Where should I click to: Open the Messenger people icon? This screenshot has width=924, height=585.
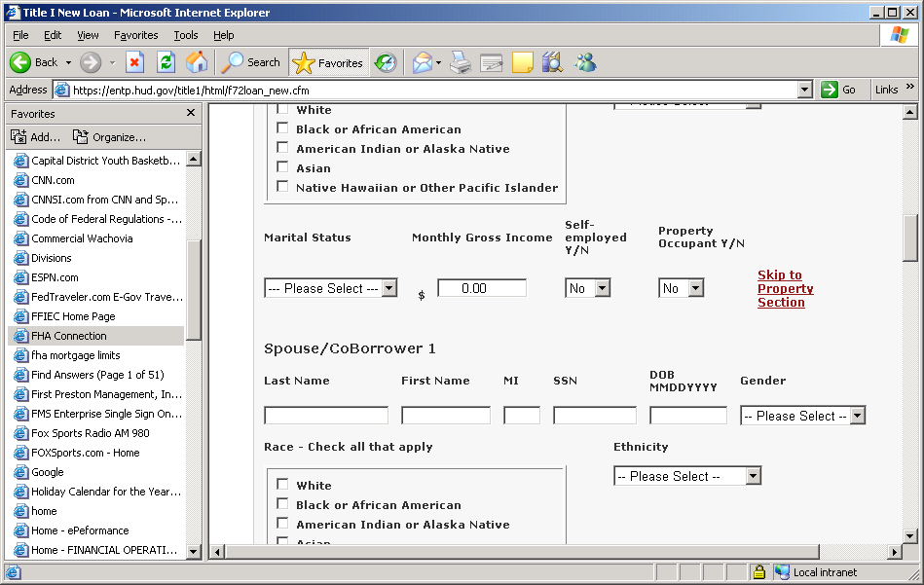[x=585, y=62]
